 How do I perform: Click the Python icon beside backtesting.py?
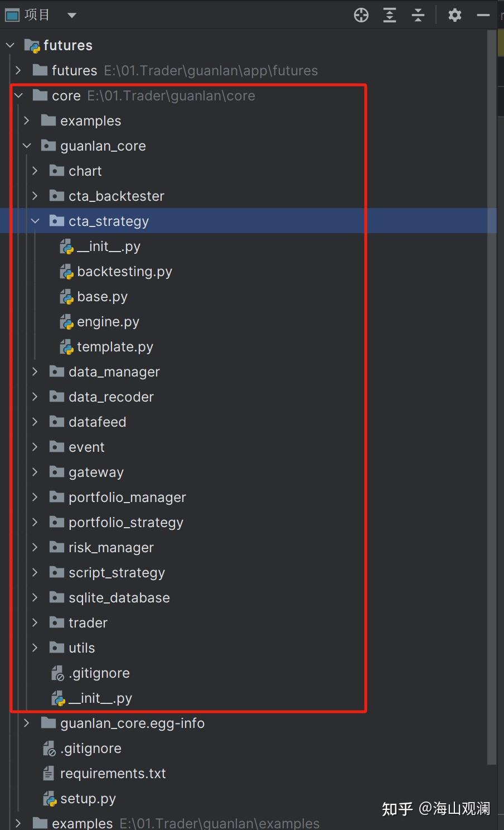click(67, 272)
